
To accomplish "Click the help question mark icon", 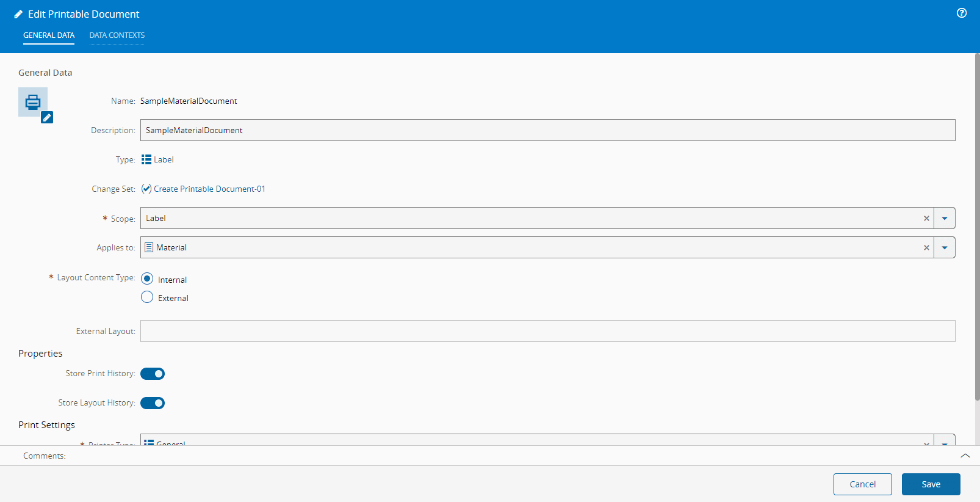I will [x=962, y=13].
